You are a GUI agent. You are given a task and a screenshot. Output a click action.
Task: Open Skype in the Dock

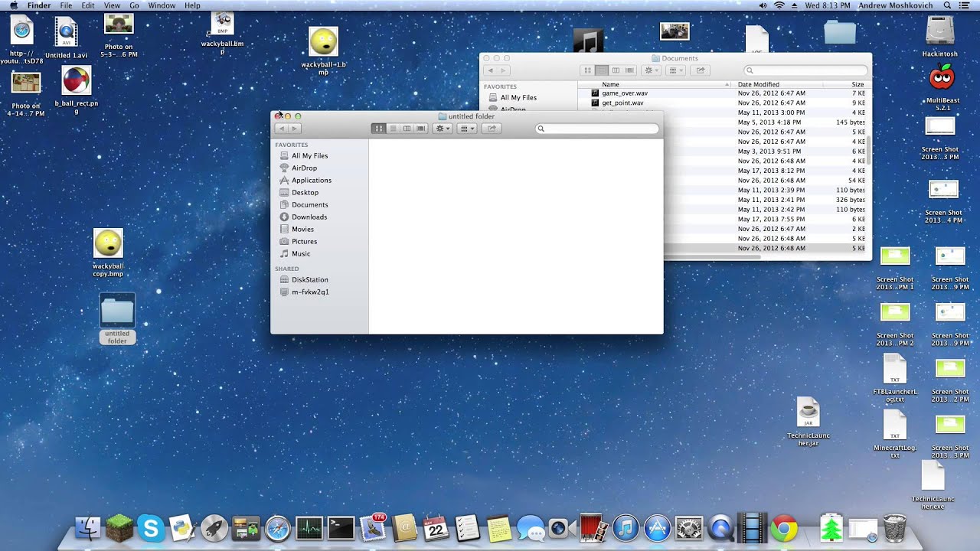coord(151,528)
